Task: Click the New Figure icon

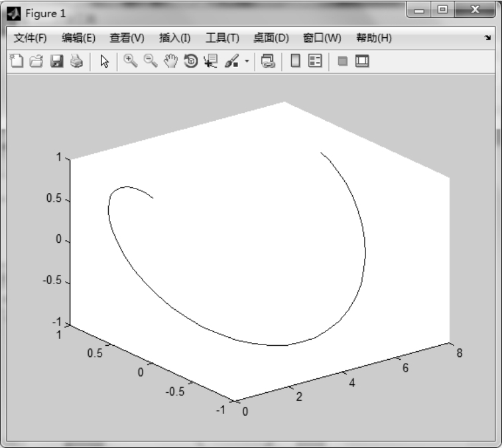Action: (x=17, y=62)
